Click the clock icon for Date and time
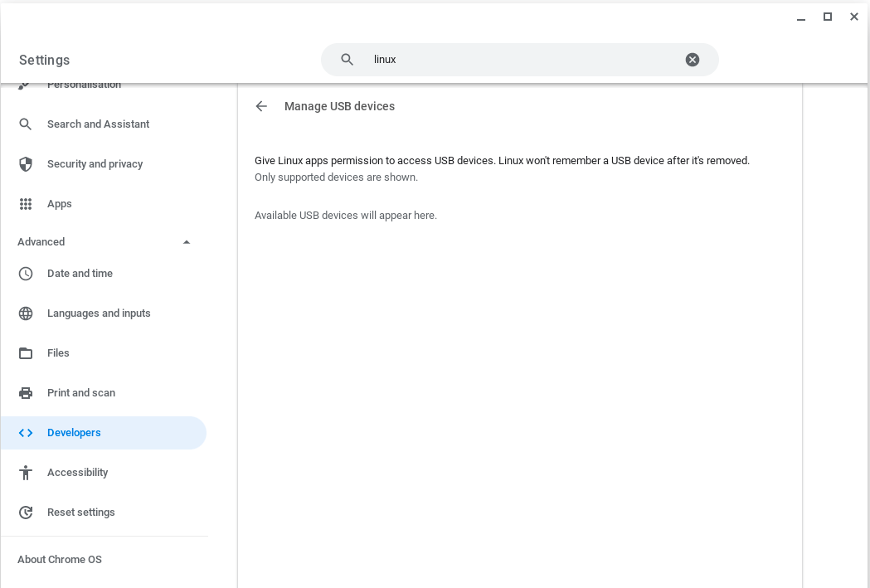 click(26, 274)
